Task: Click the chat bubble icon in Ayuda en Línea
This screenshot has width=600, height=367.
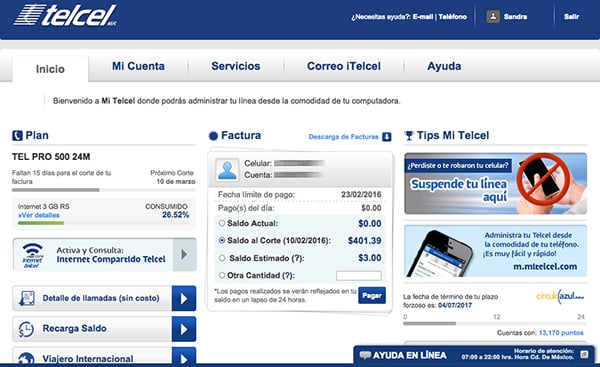Action: coord(365,355)
